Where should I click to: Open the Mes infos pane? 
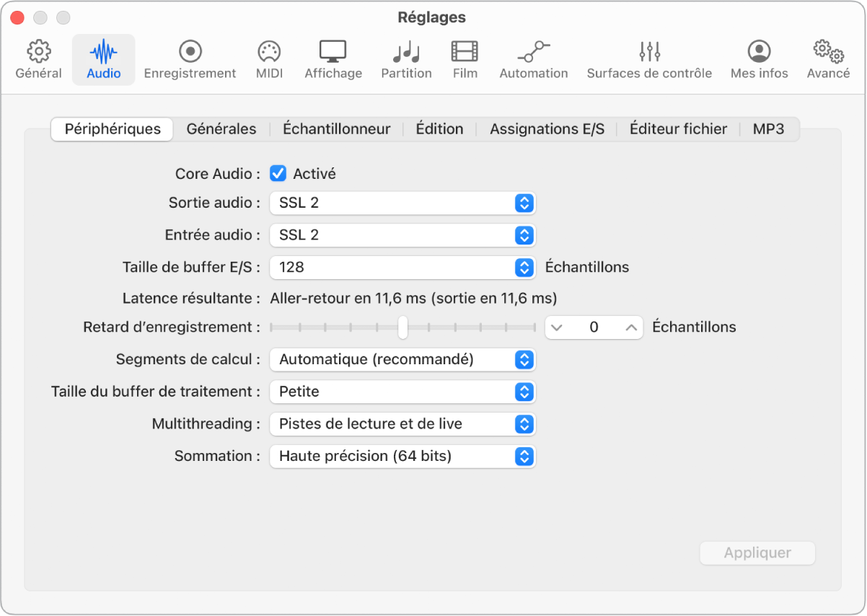tap(759, 58)
